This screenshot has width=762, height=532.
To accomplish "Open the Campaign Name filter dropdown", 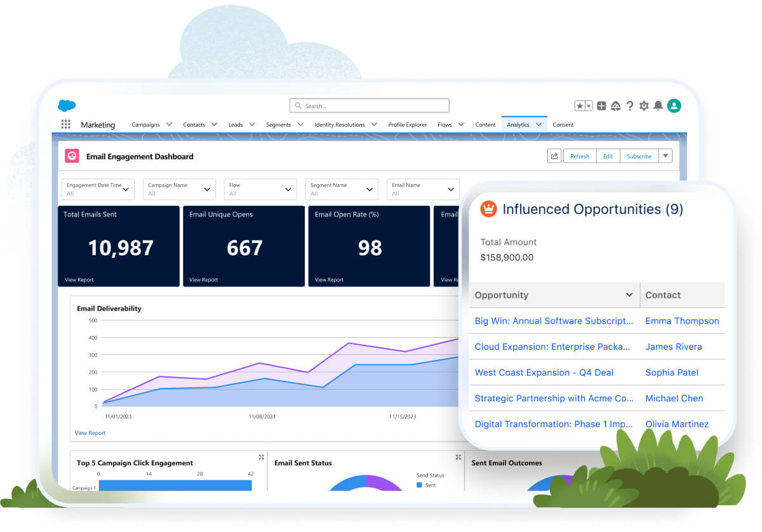I will pyautogui.click(x=207, y=189).
